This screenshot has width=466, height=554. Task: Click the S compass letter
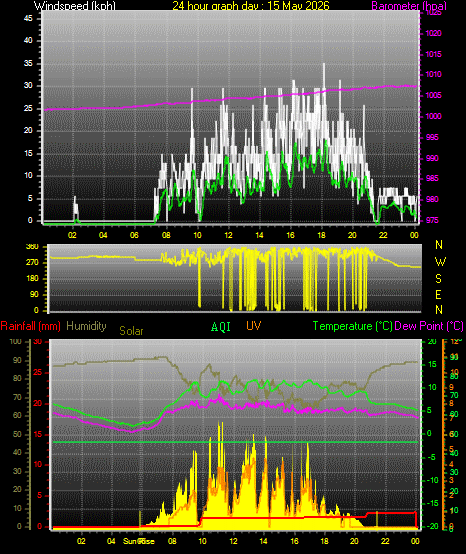click(x=438, y=279)
